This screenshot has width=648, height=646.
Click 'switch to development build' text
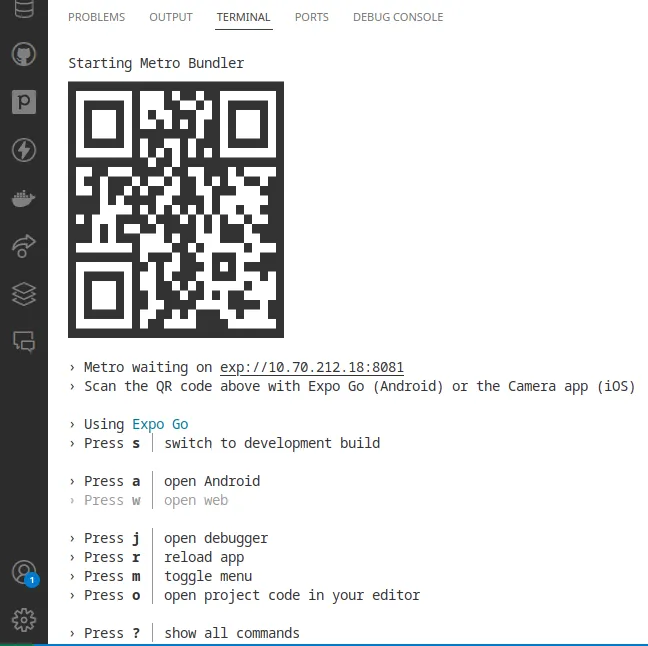coord(272,443)
